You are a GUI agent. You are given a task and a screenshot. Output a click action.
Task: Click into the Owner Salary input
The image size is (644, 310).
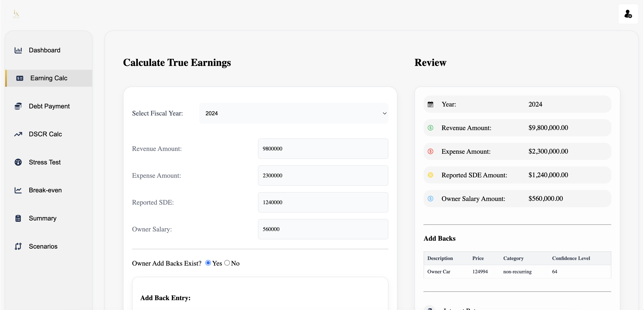coord(323,229)
